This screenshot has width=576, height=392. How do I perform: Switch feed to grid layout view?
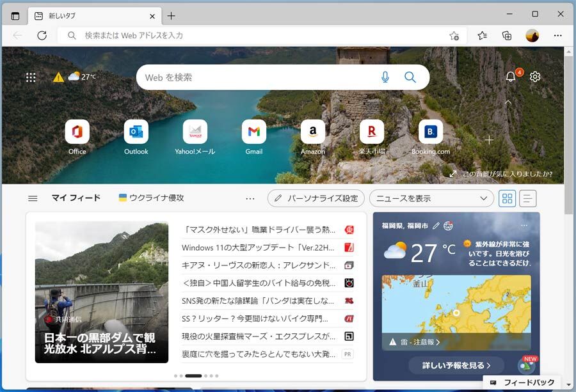click(x=507, y=199)
